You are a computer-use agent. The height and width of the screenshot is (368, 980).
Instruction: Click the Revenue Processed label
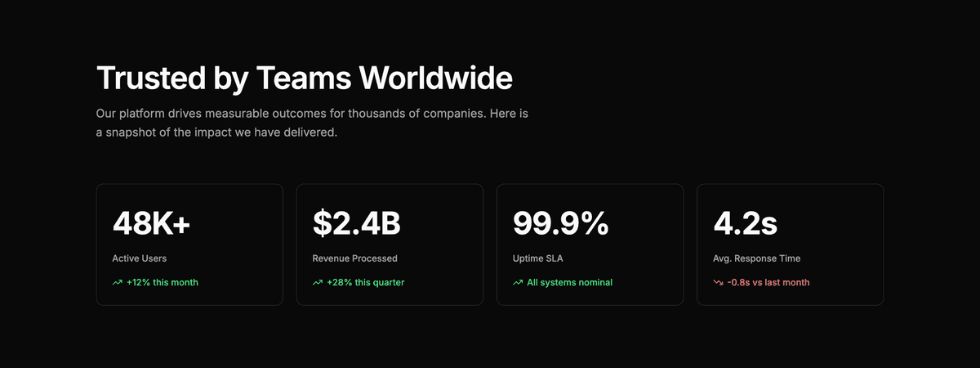354,258
